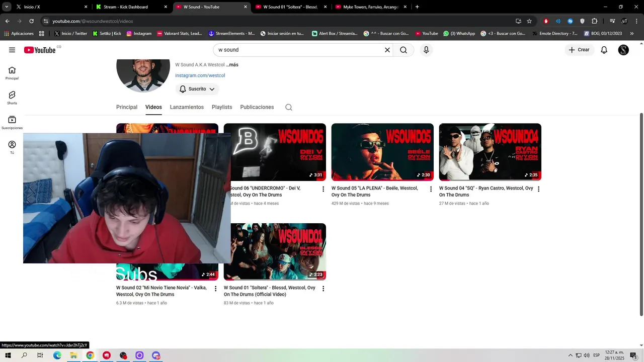
Task: Open system volume control in tray
Action: click(x=587, y=355)
